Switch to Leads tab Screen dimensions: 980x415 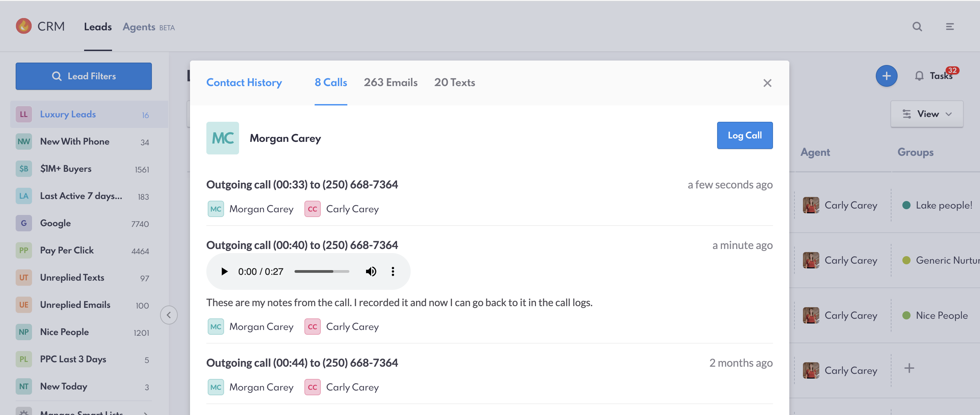pyautogui.click(x=98, y=27)
